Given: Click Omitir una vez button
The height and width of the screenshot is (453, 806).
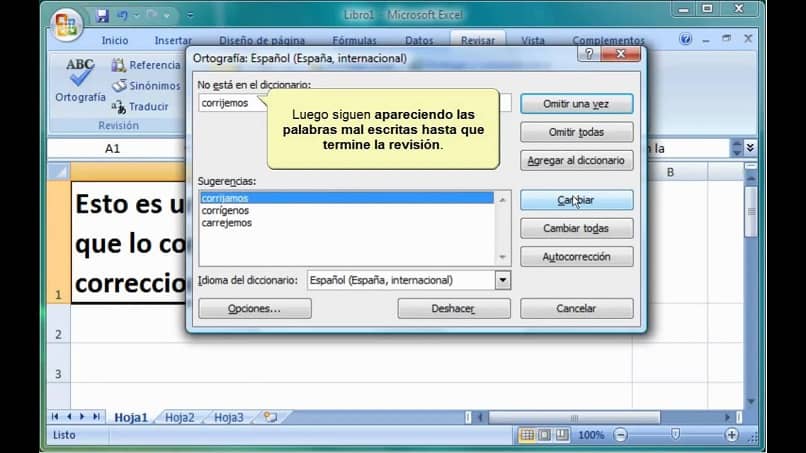Looking at the screenshot, I should point(576,104).
